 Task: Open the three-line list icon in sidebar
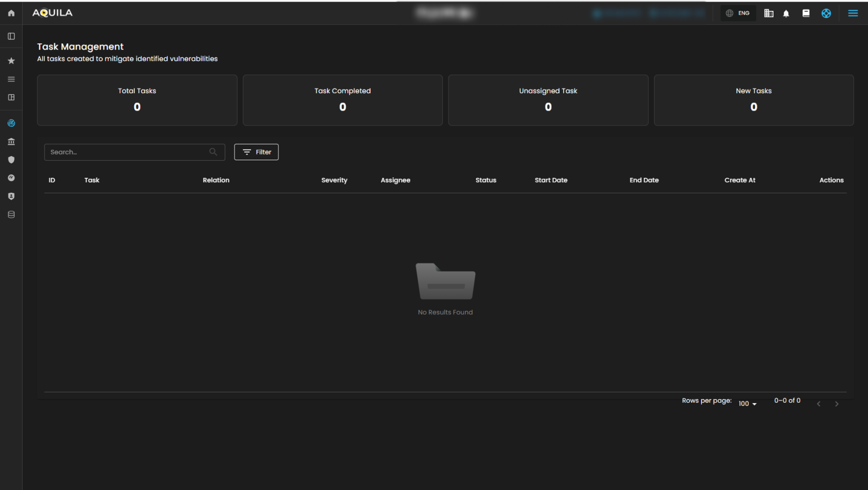click(x=11, y=79)
